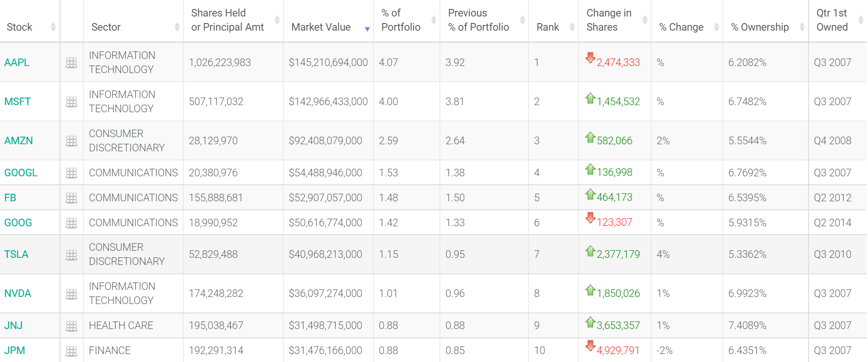The height and width of the screenshot is (362, 868).
Task: Select TSLA change in shares 2,377,179
Action: click(x=618, y=255)
